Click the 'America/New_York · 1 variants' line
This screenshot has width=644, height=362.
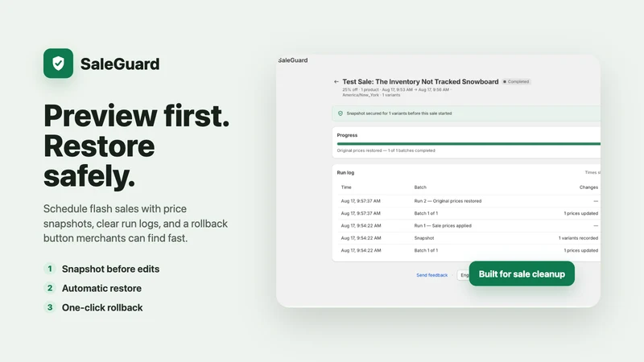(371, 95)
